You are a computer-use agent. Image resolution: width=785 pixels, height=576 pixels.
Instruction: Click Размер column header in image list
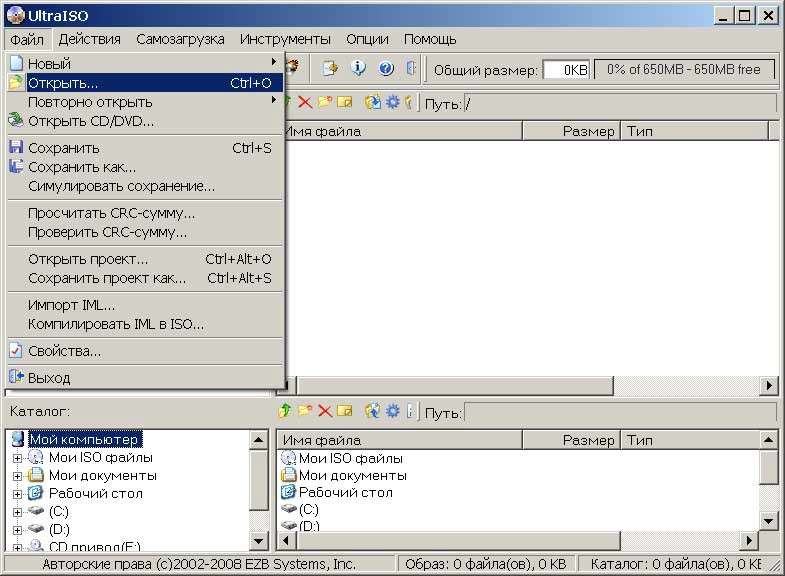571,131
